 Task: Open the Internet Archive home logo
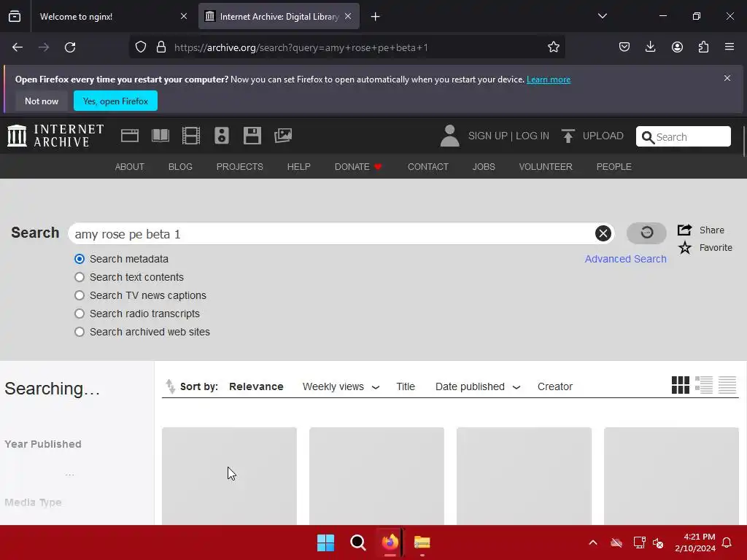point(55,136)
